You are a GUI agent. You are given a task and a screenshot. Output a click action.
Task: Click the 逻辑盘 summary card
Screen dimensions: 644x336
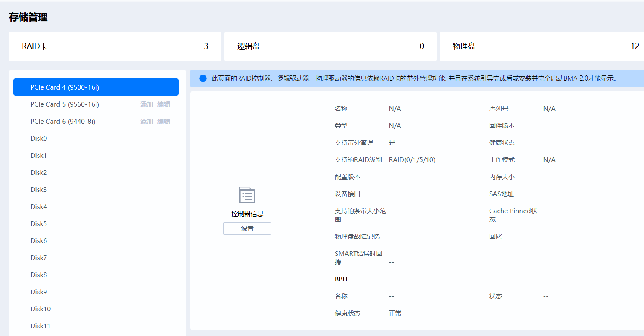pos(330,46)
